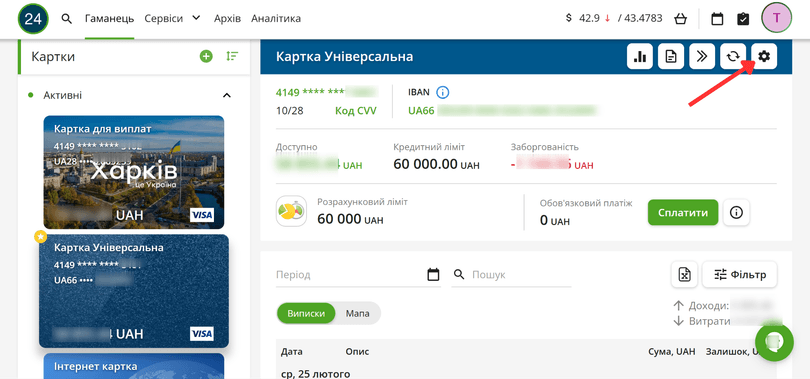The image size is (810, 379).
Task: Click the ср, 25 лютого date row
Action: pyautogui.click(x=315, y=374)
